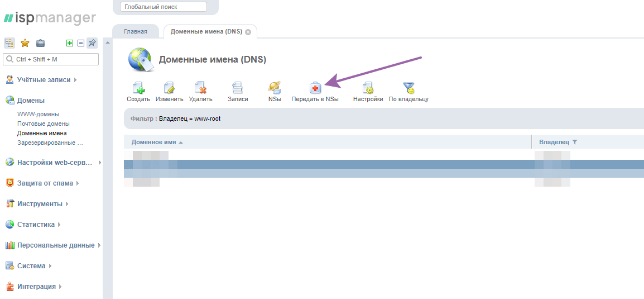
Task: Open the Почтовые домены link
Action: (x=43, y=124)
